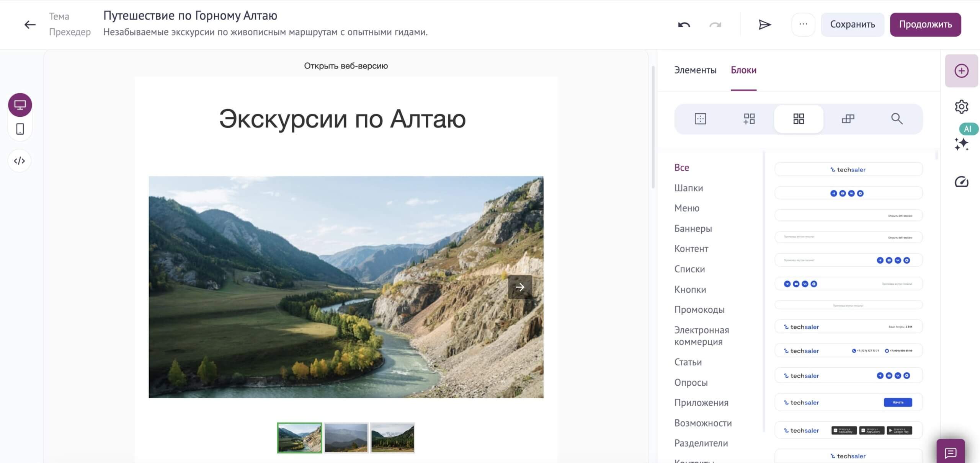Select the Все category
This screenshot has height=463, width=980.
pyautogui.click(x=681, y=168)
